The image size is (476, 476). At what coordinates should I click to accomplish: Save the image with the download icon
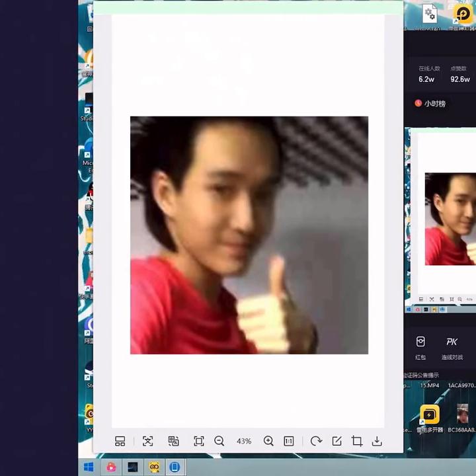[x=377, y=441]
